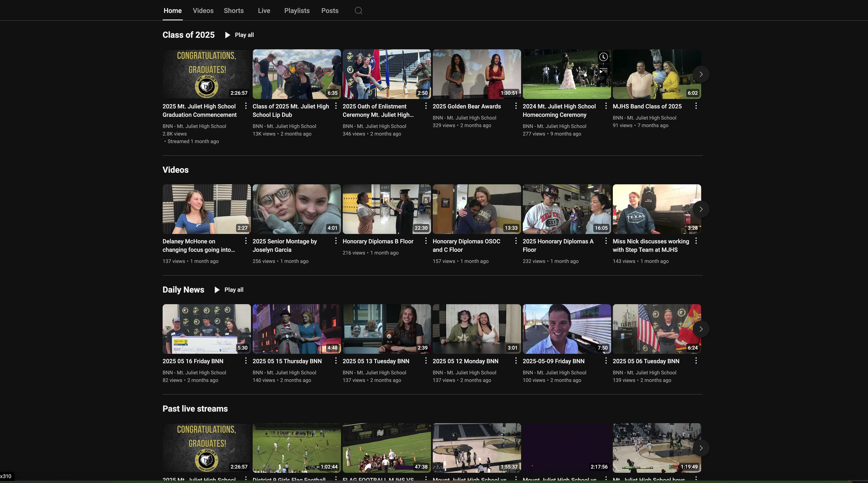Screen dimensions: 868x483
Task: Open the Class of 2025 Lip Dub thumbnail
Action: coord(297,74)
